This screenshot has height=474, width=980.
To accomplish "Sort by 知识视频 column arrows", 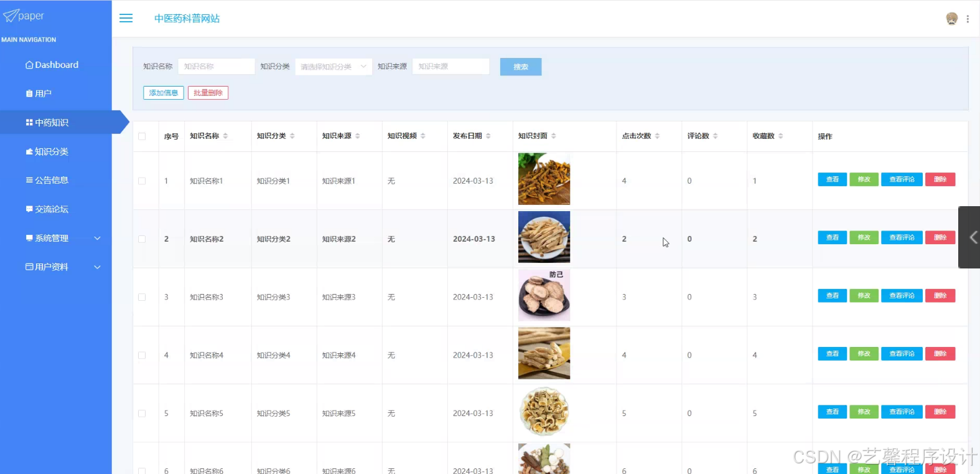I will 422,136.
